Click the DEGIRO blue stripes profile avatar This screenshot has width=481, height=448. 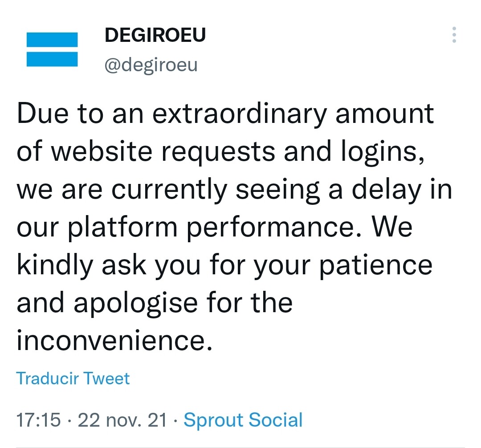pos(52,49)
